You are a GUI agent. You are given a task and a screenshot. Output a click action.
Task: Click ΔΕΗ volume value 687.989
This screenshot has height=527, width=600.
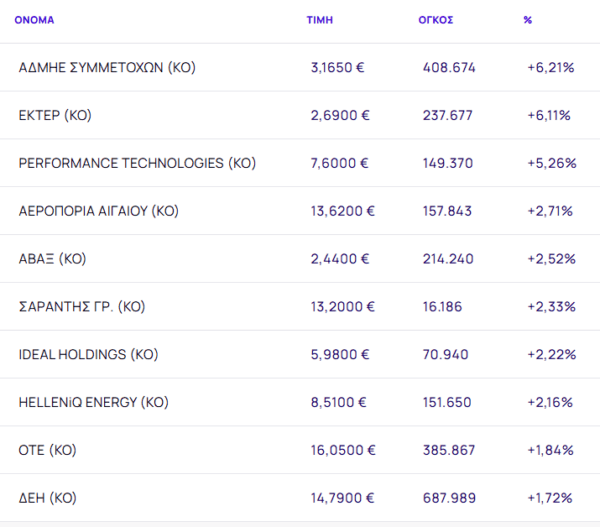[449, 498]
